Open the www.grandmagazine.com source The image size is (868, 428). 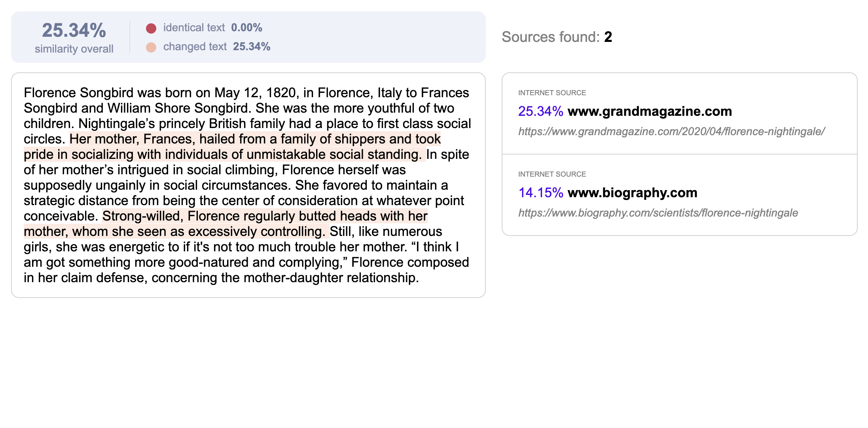pos(650,111)
